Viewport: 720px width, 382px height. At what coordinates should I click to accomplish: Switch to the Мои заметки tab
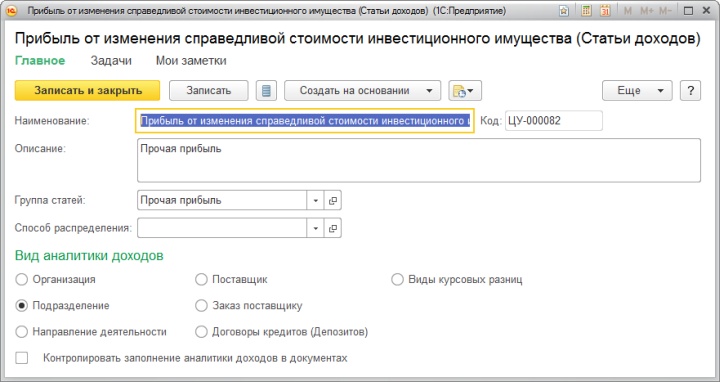pyautogui.click(x=191, y=61)
